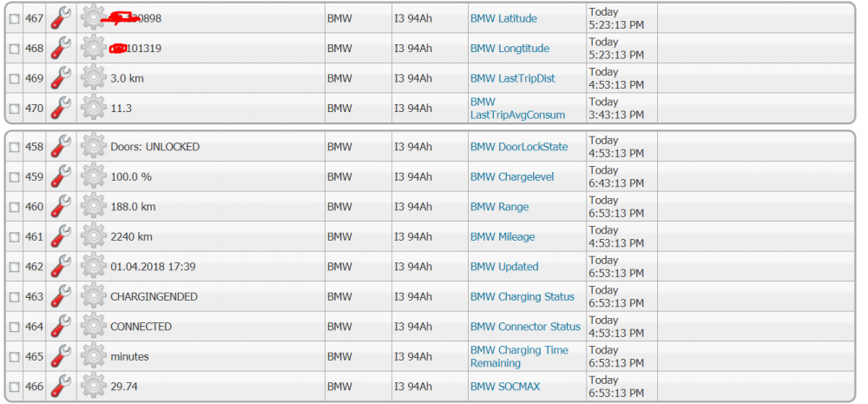
Task: Open wrench settings for device 458
Action: [61, 147]
